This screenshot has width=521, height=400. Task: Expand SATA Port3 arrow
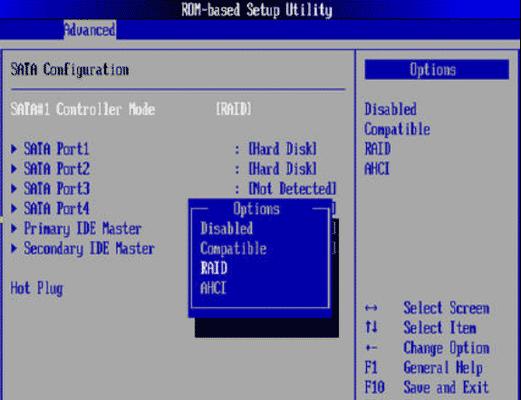click(x=14, y=189)
